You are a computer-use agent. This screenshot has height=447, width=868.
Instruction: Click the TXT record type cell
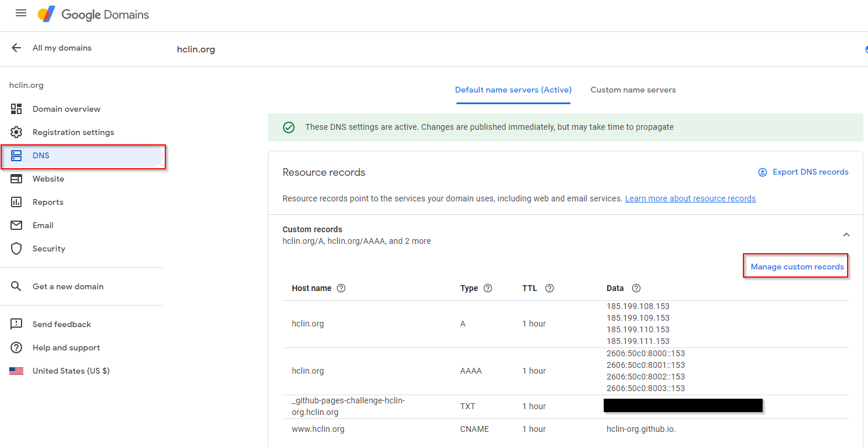[468, 406]
